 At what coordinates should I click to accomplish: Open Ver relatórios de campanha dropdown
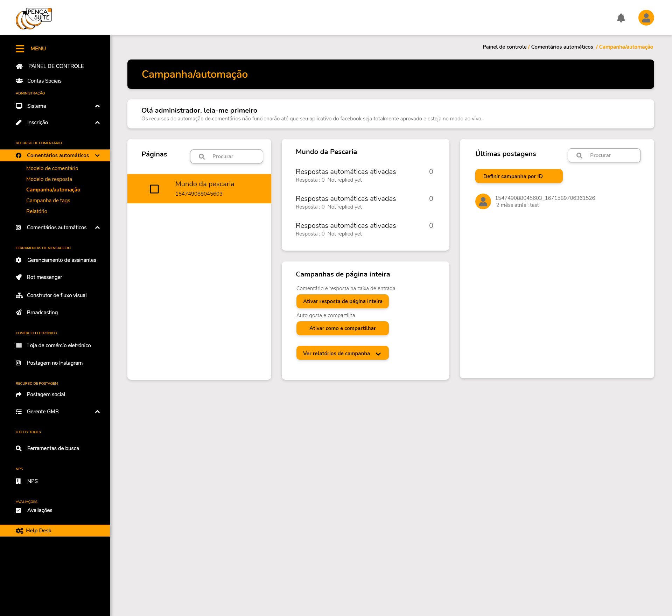click(x=342, y=353)
